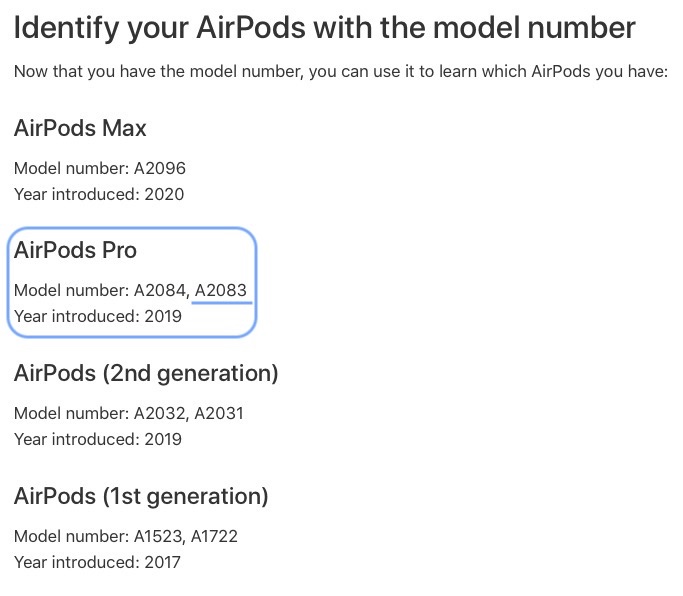Viewport: 683px width, 596px height.
Task: Click "Model number:" label under AirPods Pro
Action: click(x=71, y=291)
